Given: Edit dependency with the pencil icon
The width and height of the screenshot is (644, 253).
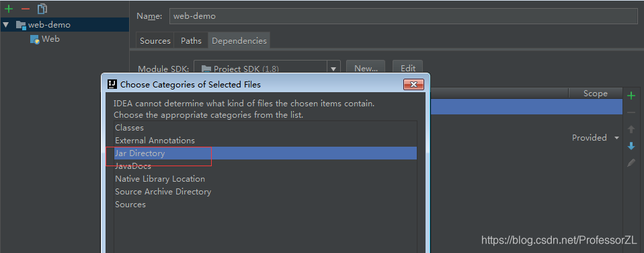Looking at the screenshot, I should 631,163.
